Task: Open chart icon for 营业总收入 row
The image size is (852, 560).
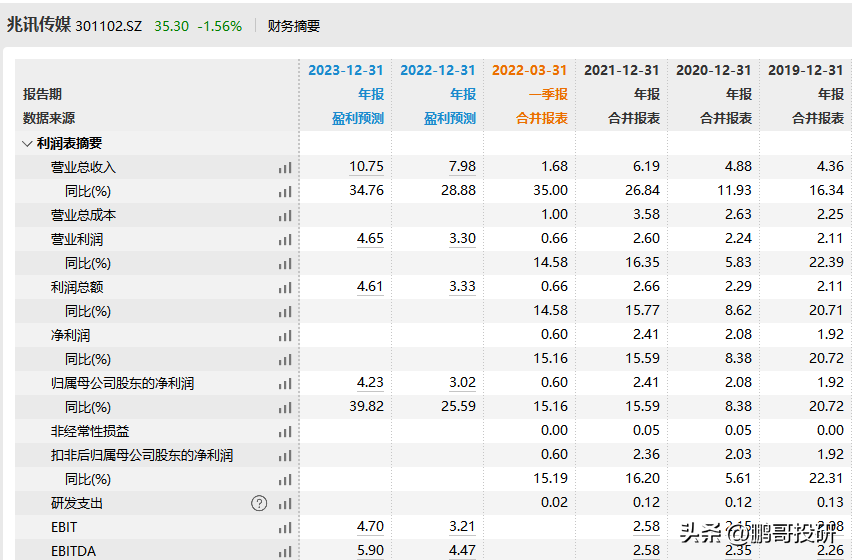Action: (285, 168)
